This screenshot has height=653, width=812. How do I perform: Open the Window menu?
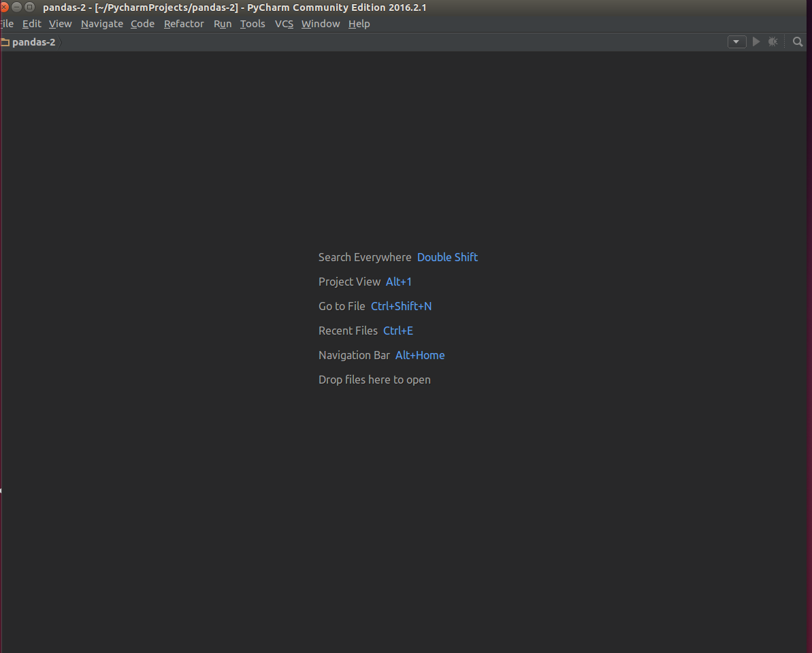321,24
